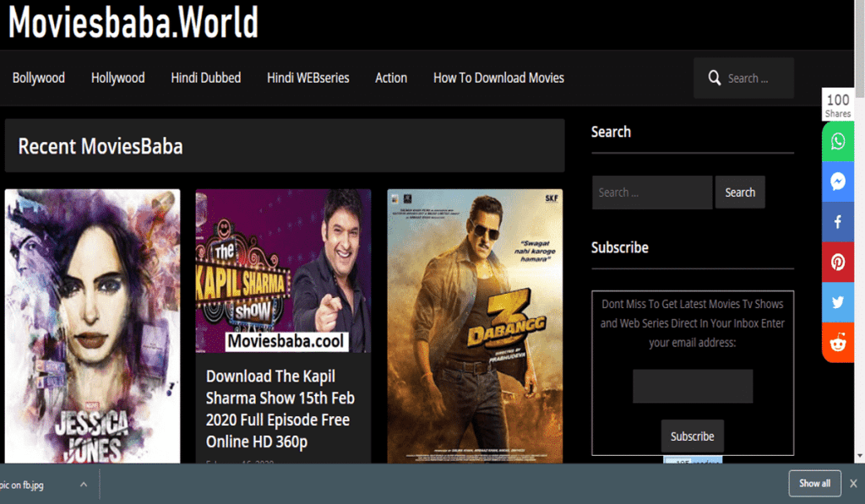Open the Dabangg 3 poster
The width and height of the screenshot is (865, 504).
click(475, 326)
